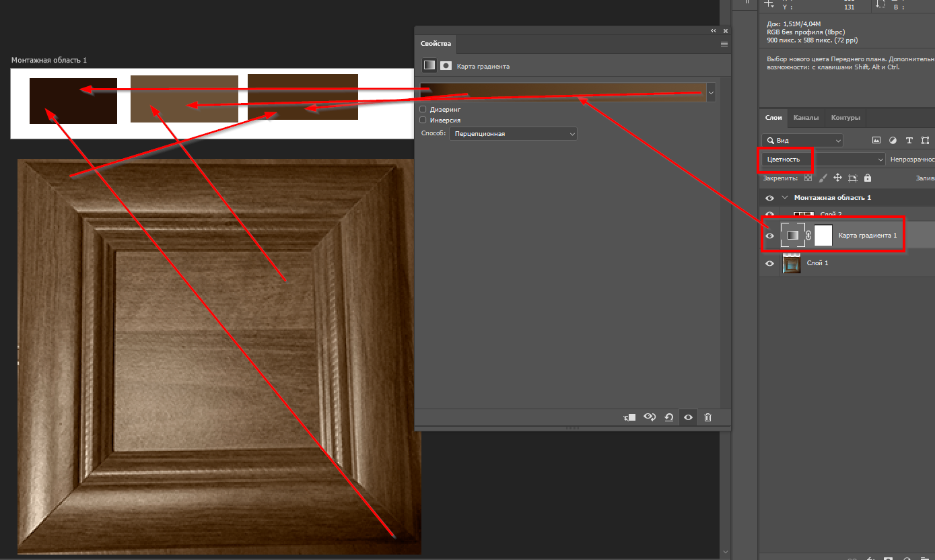This screenshot has height=560, width=935.
Task: Click the Карта градиента title in Properties
Action: point(483,67)
